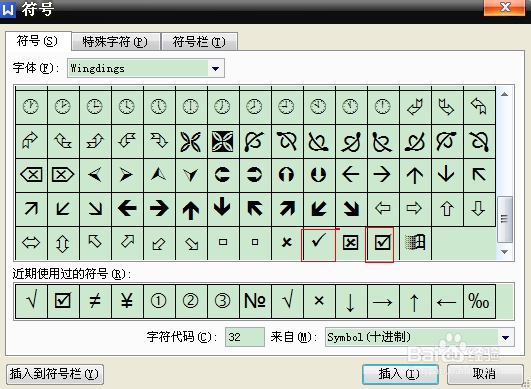Image resolution: width=531 pixels, height=389 pixels.
Task: Select the Windows flag symbol in grid
Action: point(415,243)
